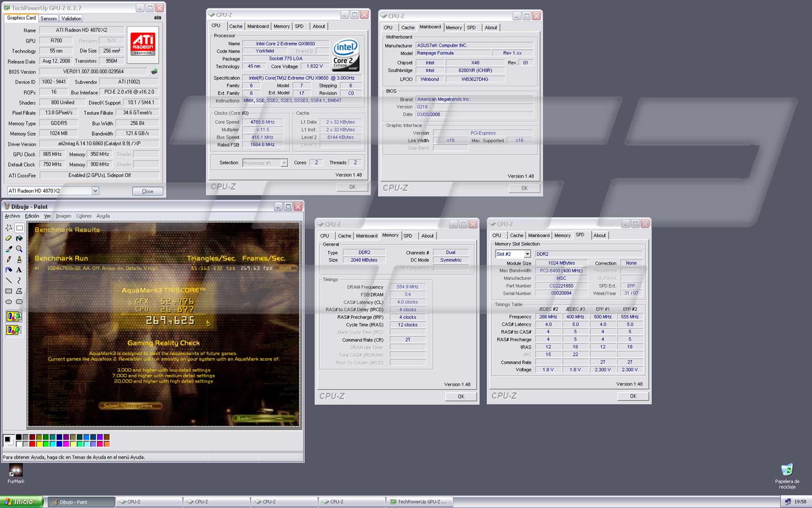The image size is (812, 508).
Task: Click OK in the Mainboard CPU-Z window
Action: (x=524, y=188)
